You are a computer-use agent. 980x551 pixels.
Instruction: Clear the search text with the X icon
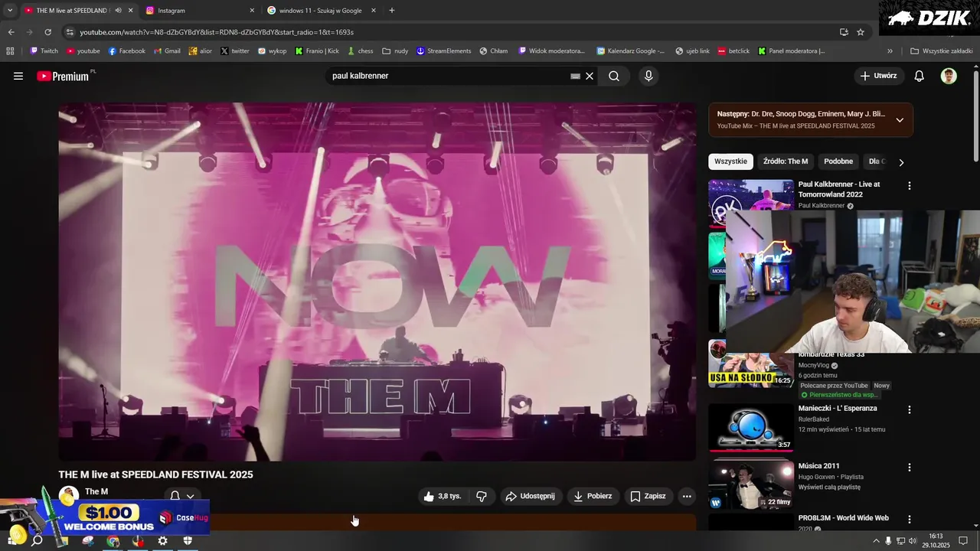click(x=590, y=76)
